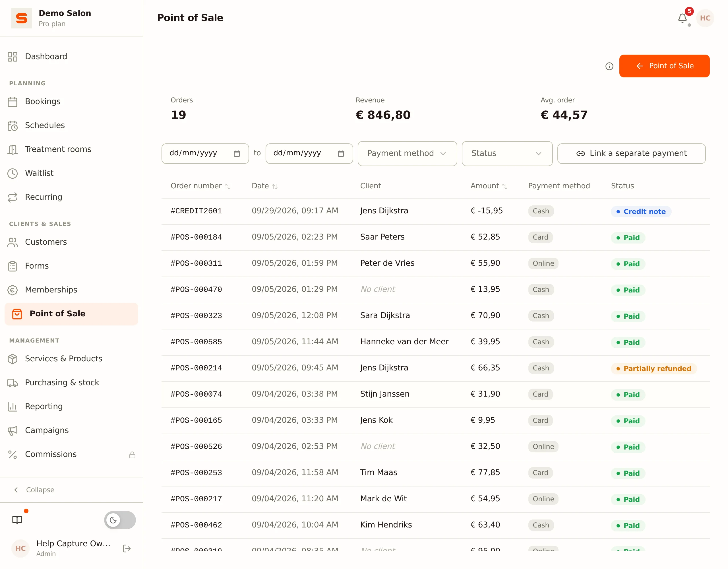Click the Online badge in the #POS-000526 row
The image size is (728, 569).
[x=543, y=447]
